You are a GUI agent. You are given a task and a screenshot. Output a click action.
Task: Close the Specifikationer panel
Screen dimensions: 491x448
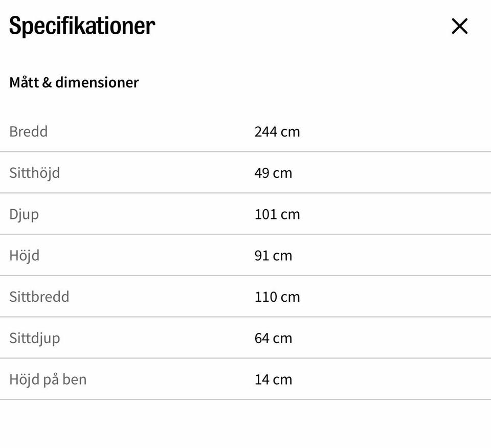[459, 26]
